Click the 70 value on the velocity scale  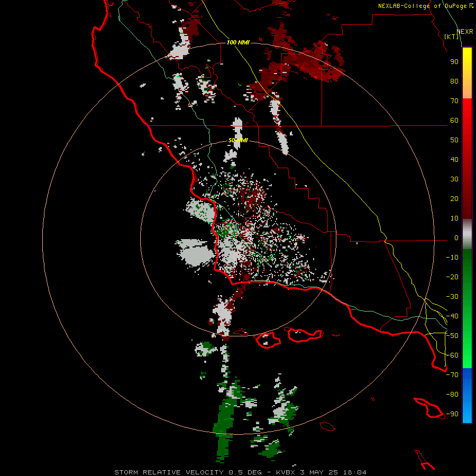click(454, 101)
